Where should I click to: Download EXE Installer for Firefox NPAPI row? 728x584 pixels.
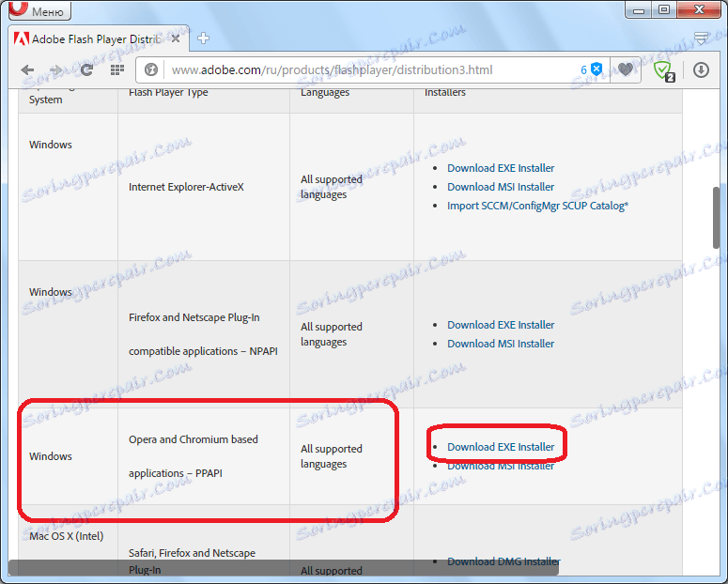coord(501,325)
